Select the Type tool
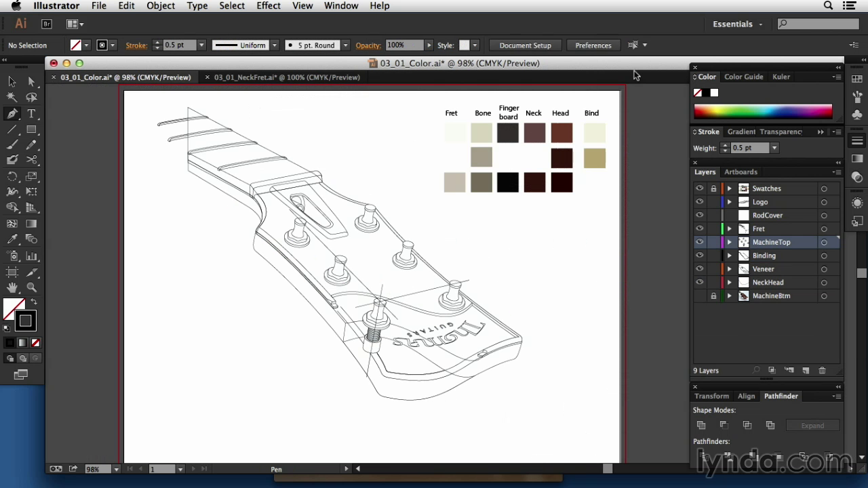 31,114
